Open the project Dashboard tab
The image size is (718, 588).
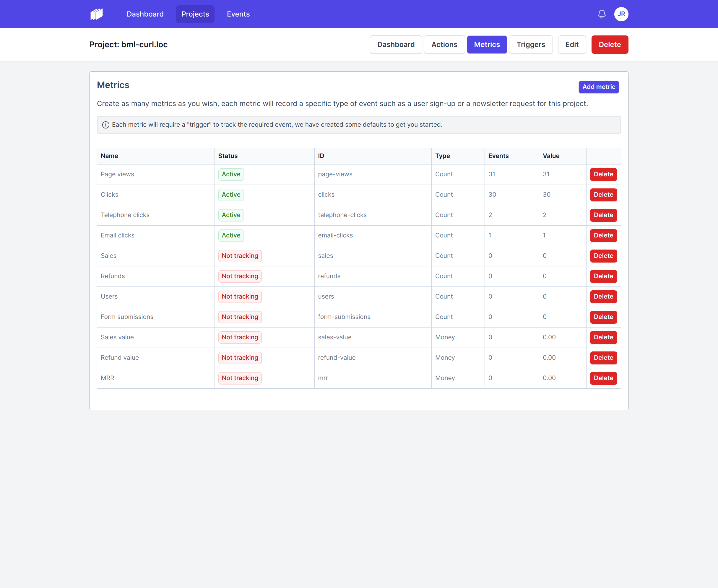pyautogui.click(x=396, y=45)
